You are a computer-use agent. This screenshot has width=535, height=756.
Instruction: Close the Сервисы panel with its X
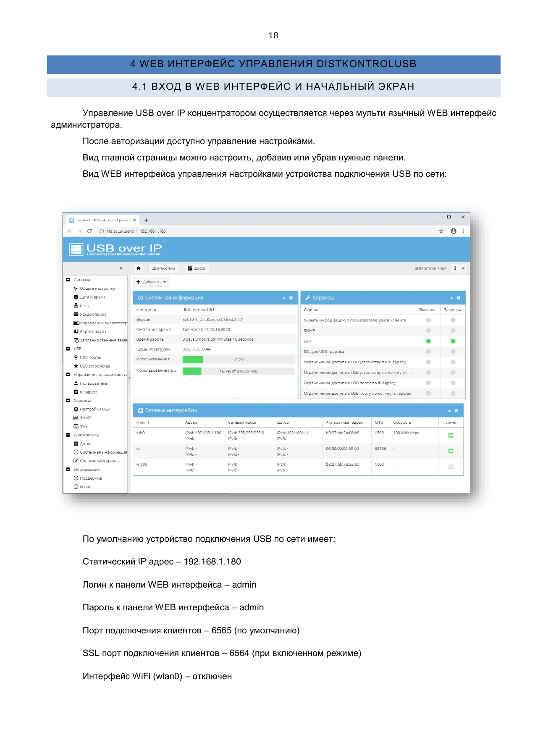(459, 298)
